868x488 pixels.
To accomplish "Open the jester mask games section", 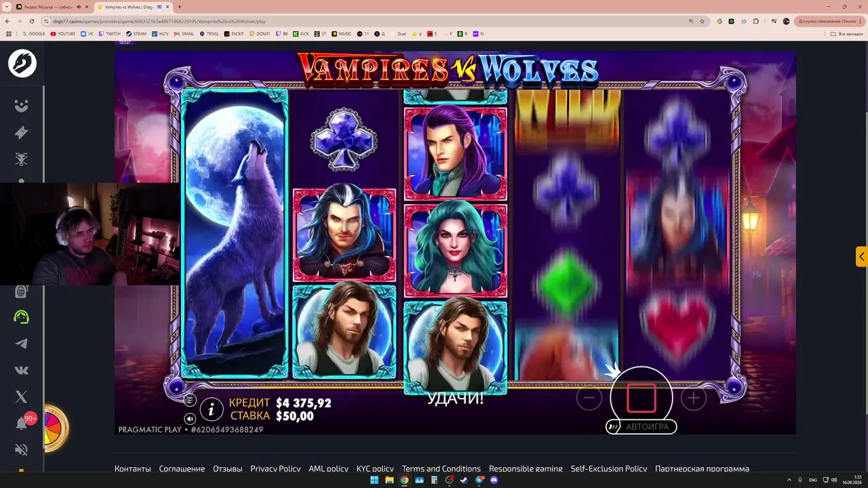I will pos(22,106).
